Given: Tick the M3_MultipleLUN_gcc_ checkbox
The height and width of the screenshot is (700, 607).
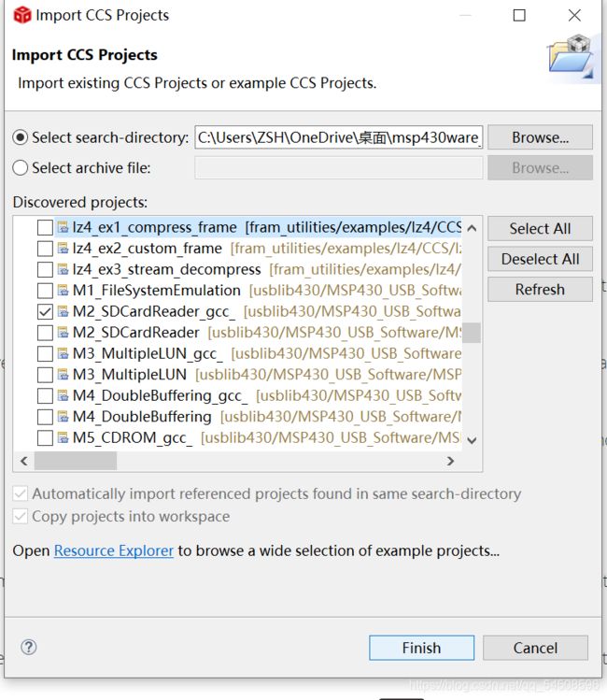Looking at the screenshot, I should [x=45, y=353].
